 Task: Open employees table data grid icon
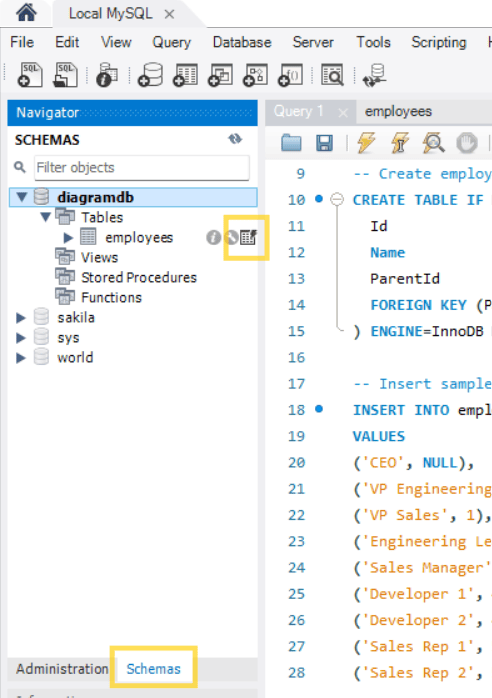(x=248, y=237)
